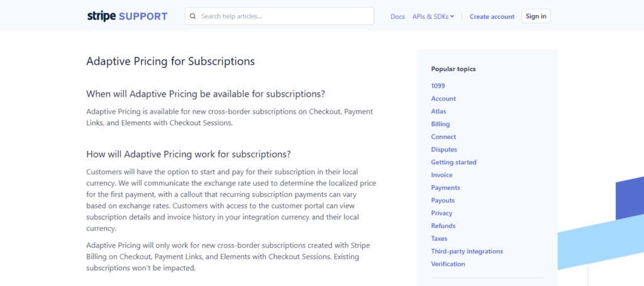
Task: Open the Getting started topic
Action: coord(453,162)
